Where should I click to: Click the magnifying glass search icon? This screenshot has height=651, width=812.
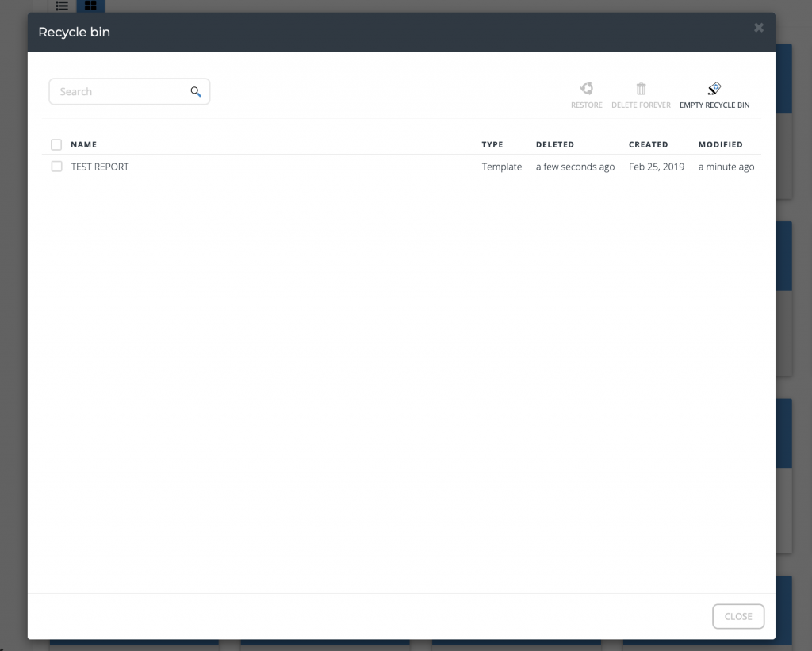click(196, 92)
